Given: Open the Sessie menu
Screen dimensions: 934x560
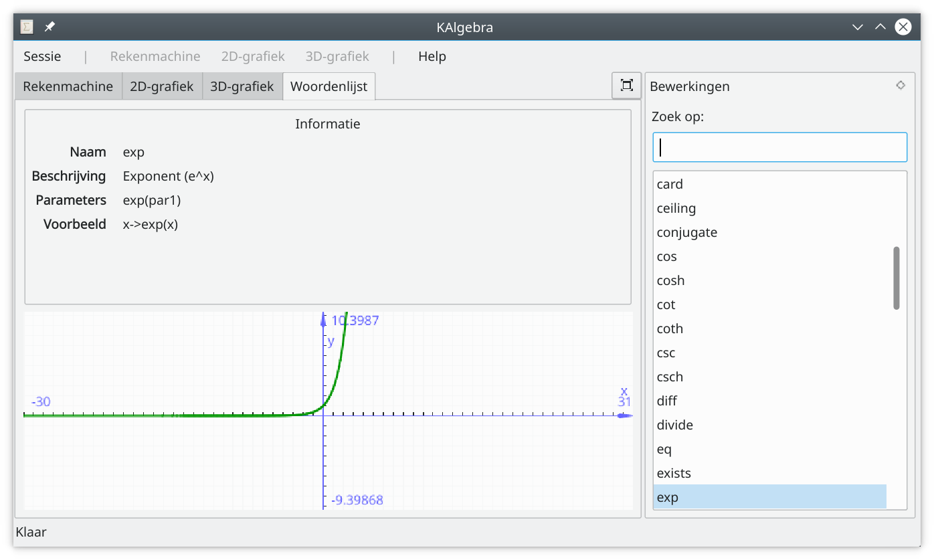Looking at the screenshot, I should coord(42,56).
